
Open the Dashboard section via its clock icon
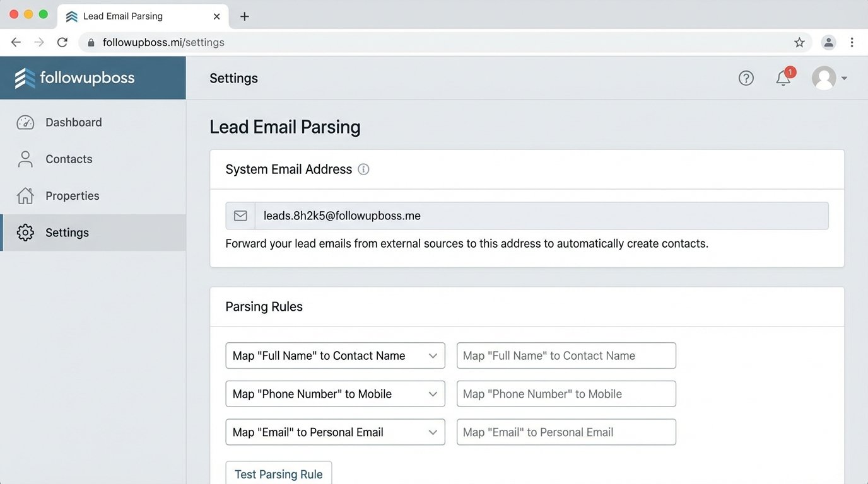25,122
